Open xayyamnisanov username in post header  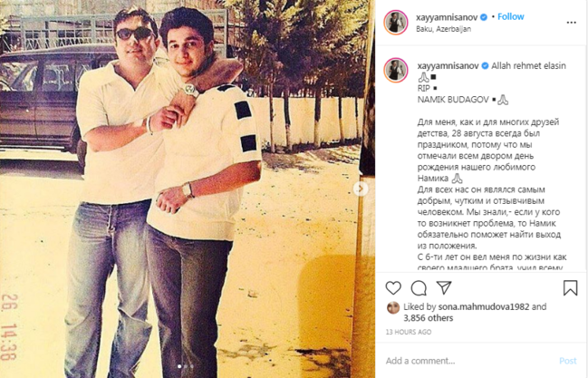point(447,17)
